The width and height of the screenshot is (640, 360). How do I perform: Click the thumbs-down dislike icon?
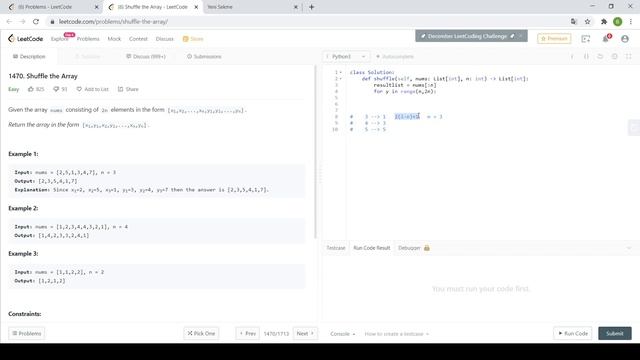[x=56, y=89]
